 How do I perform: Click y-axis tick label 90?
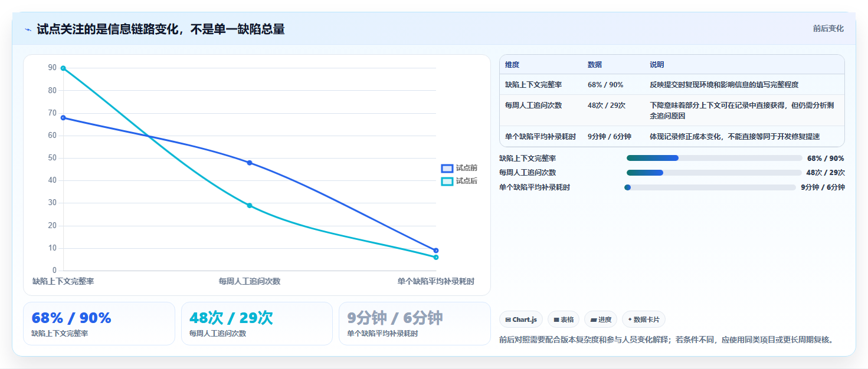[53, 68]
